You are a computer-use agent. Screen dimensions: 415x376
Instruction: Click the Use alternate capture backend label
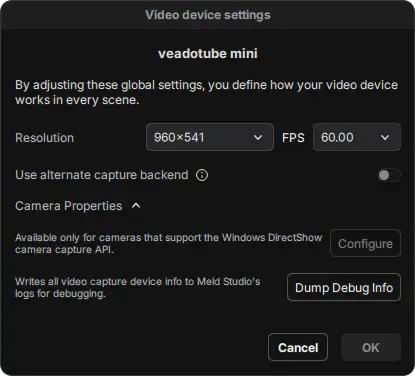click(102, 175)
